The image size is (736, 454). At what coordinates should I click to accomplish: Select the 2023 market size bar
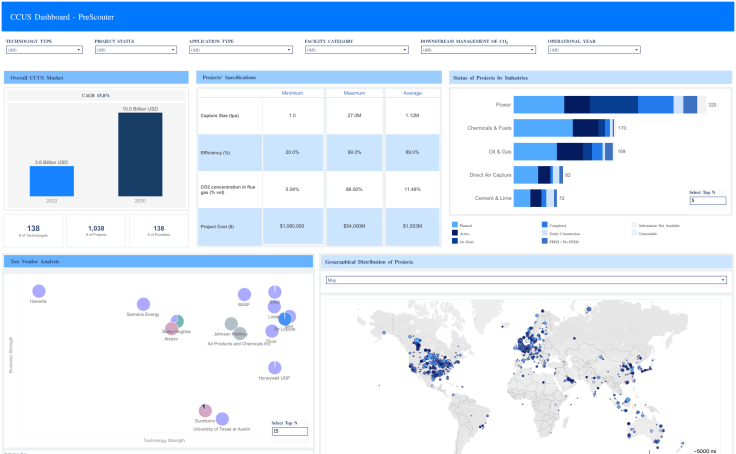pyautogui.click(x=51, y=180)
